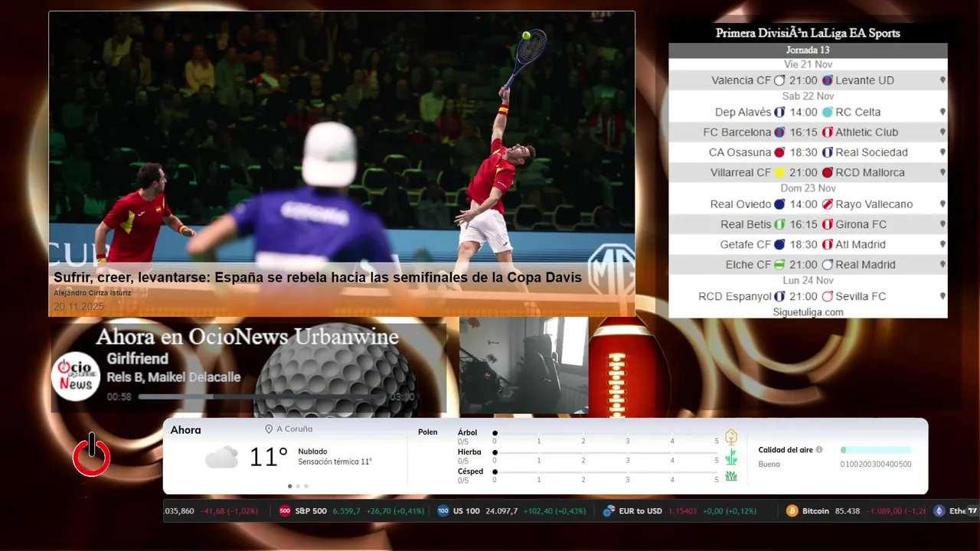
Task: Click the Árbol pollen level scale
Action: 606,433
